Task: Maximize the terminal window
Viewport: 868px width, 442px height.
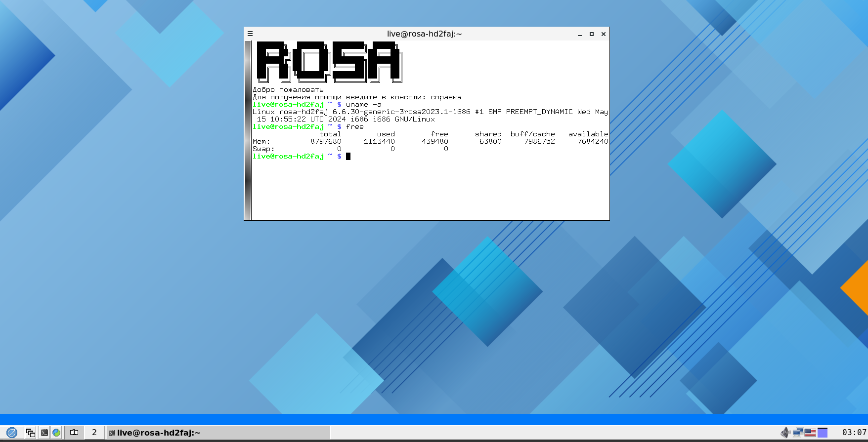Action: point(592,34)
